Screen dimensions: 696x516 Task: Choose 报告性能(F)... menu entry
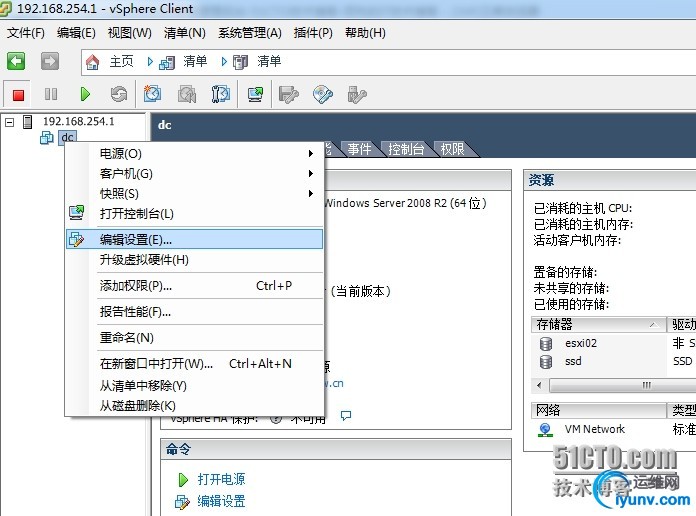(194, 312)
